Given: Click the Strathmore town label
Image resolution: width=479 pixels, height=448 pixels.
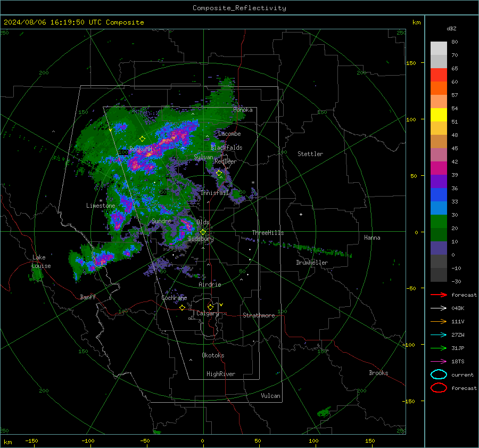Looking at the screenshot, I should click(x=259, y=315).
